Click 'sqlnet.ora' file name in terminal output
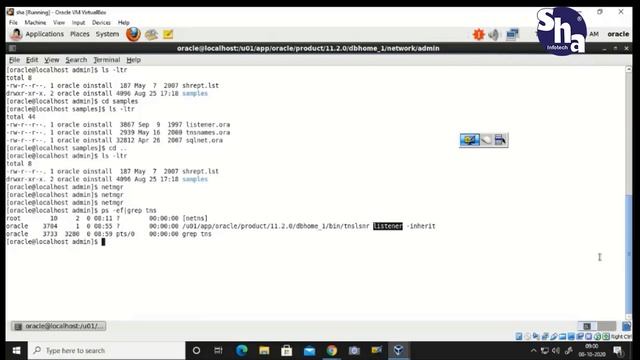Screen dimensions: 640x360 coord(204,140)
